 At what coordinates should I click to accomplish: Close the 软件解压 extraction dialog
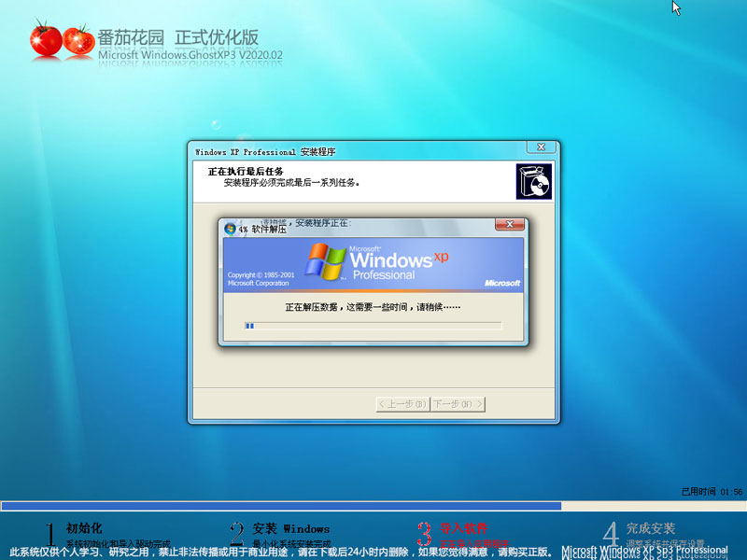coord(510,224)
